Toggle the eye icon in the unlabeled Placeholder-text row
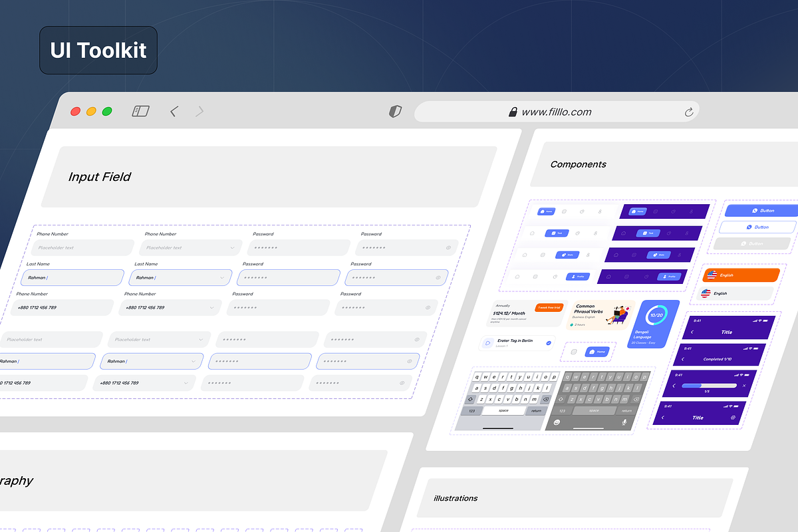 pos(417,339)
